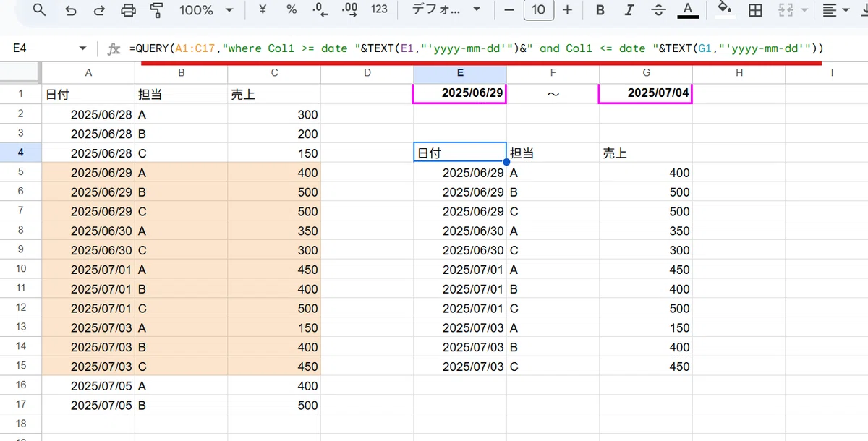Decrease decimal places
Image resolution: width=868 pixels, height=441 pixels.
click(x=319, y=10)
